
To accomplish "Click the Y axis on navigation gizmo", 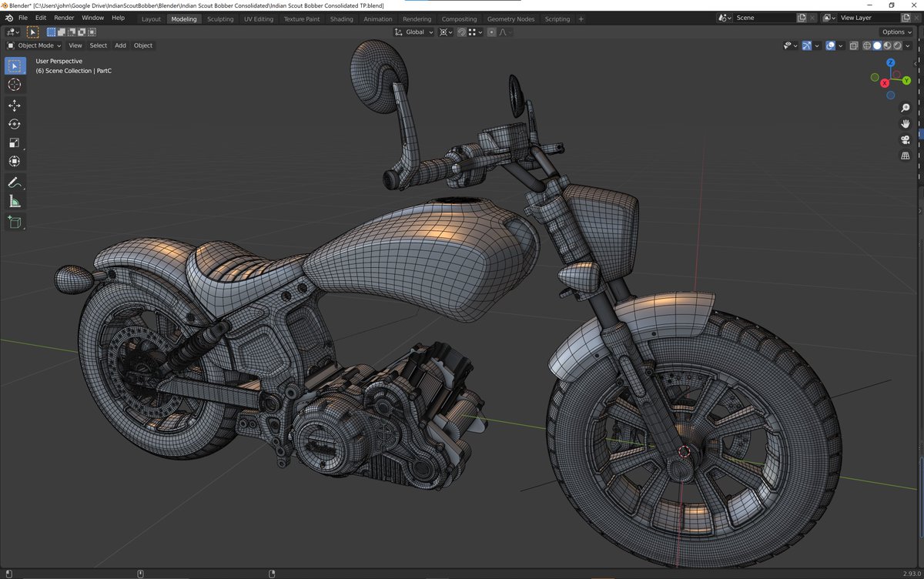I will pyautogui.click(x=906, y=80).
